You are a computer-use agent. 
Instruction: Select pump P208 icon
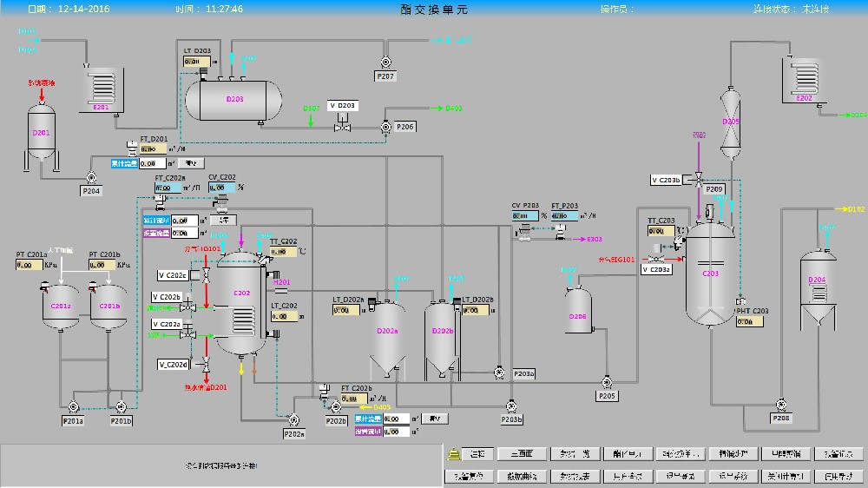pos(781,404)
